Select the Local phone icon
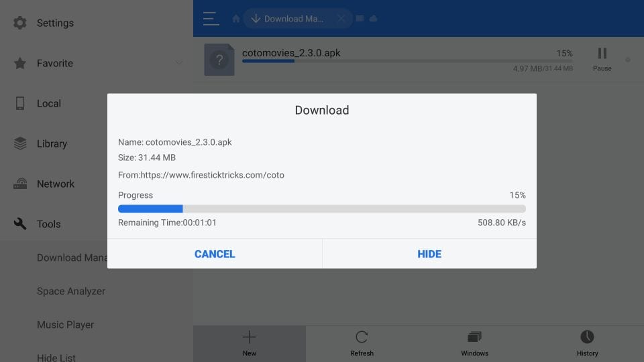Viewport: 644px width, 362px height. tap(19, 103)
